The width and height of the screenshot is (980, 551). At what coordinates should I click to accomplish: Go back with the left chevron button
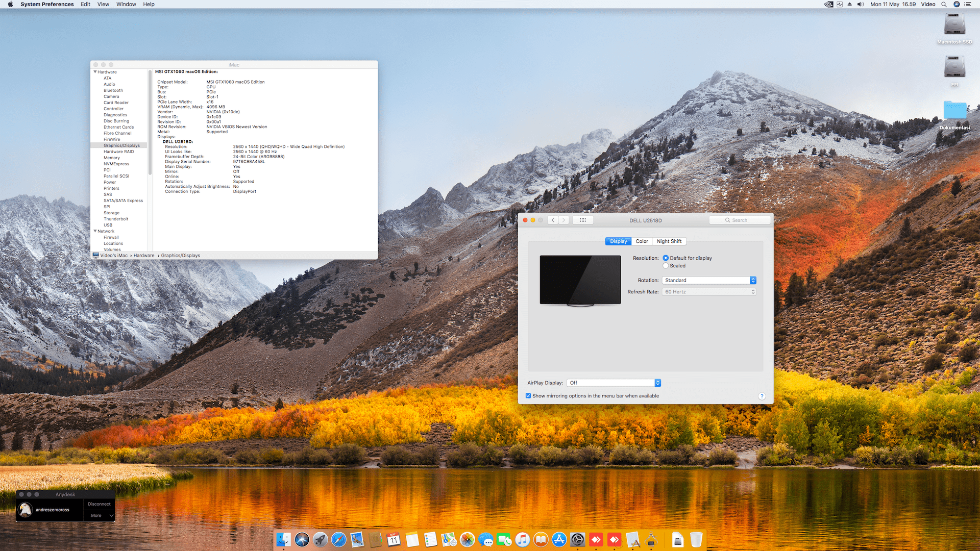point(553,220)
